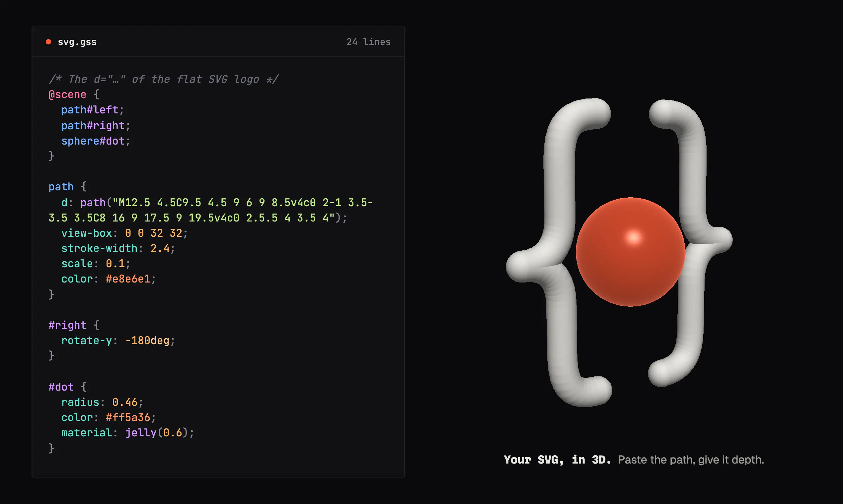Click the 'path {' selector line
Image resolution: width=843 pixels, height=504 pixels.
pos(68,187)
